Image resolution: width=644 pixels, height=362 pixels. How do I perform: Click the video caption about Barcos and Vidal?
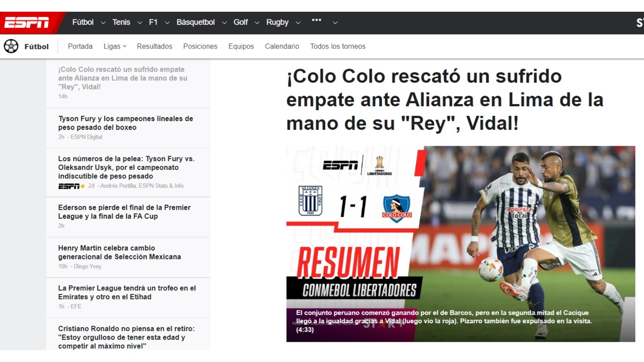(444, 321)
